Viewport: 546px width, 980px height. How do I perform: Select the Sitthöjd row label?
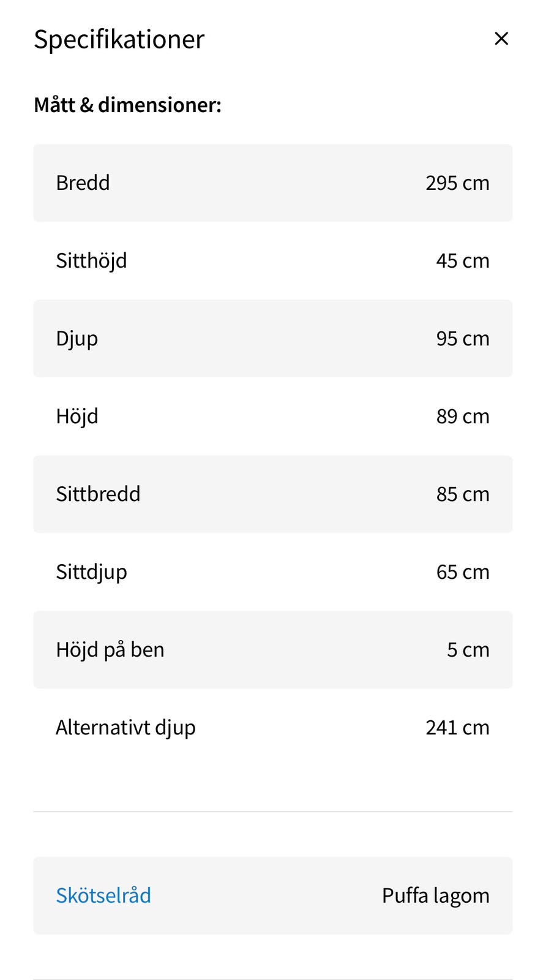[91, 260]
